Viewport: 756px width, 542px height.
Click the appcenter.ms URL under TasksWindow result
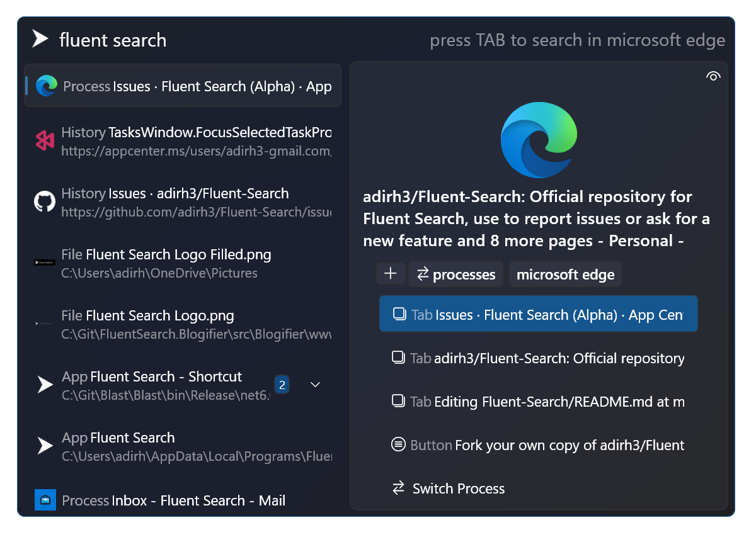coord(197,151)
